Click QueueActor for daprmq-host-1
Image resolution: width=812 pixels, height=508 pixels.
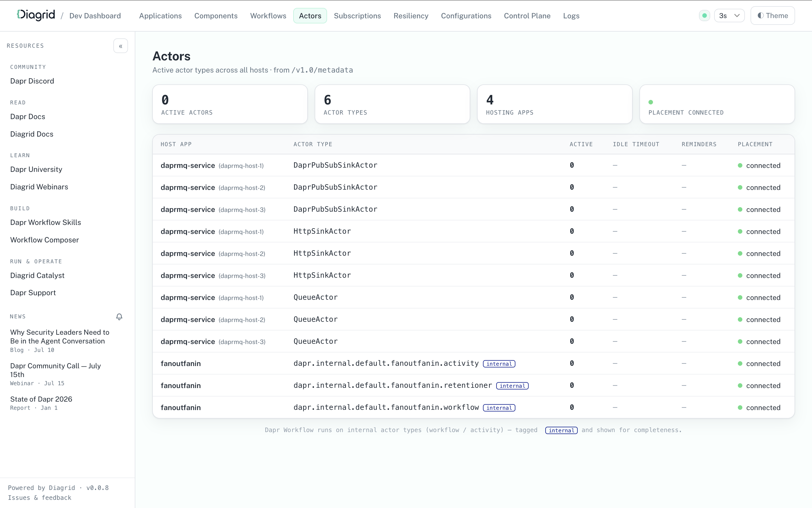coord(315,297)
